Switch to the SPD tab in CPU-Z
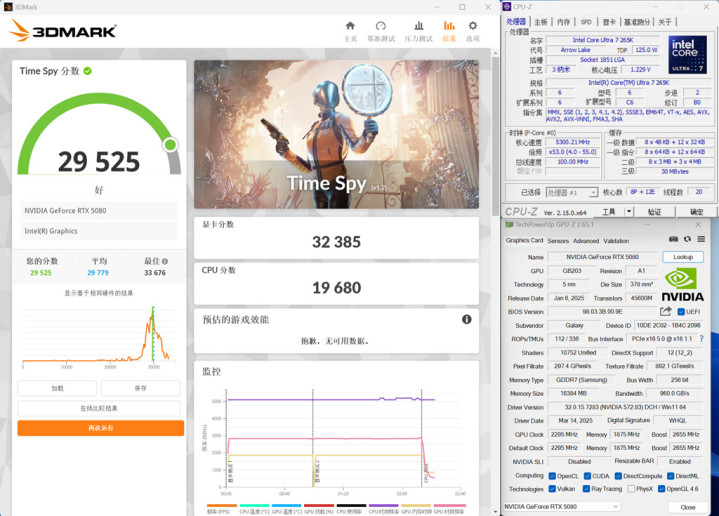This screenshot has height=516, width=719. [x=586, y=22]
